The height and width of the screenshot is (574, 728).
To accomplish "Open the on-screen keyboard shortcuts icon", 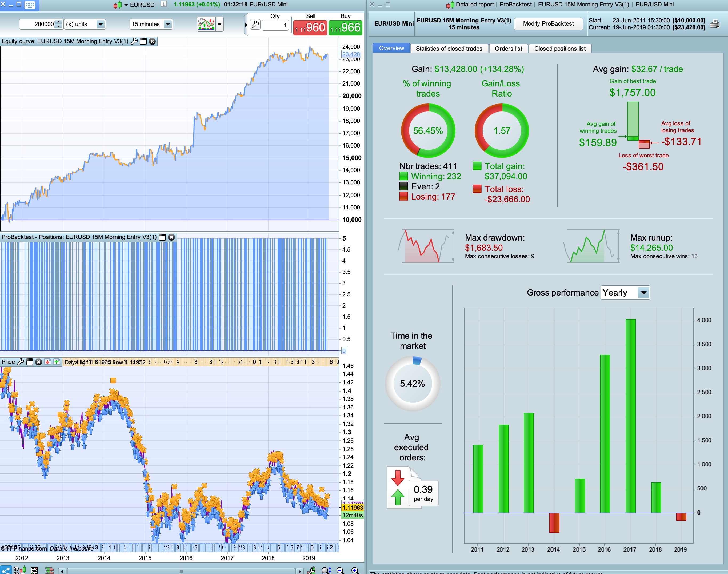I will point(30,5).
